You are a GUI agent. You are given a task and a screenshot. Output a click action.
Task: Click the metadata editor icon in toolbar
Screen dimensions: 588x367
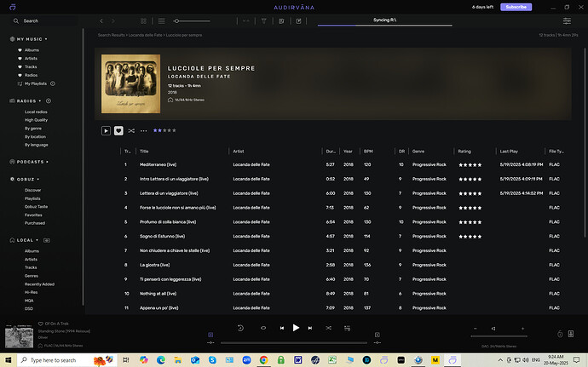click(x=281, y=21)
